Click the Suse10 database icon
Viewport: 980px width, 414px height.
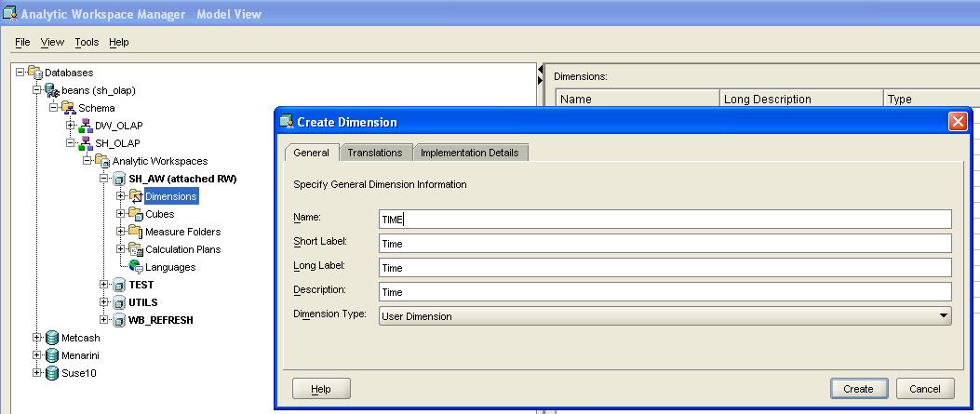tap(52, 373)
